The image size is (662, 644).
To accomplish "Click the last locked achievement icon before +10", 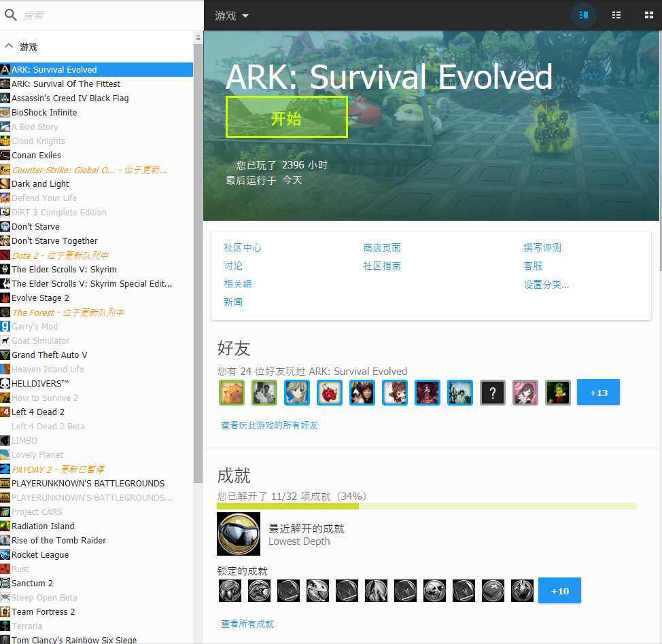I will click(x=522, y=590).
